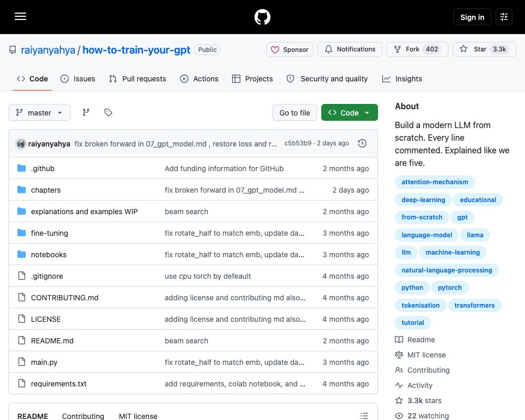
Task: Open 'Add funding information for GitHub' commit
Action: click(x=224, y=169)
